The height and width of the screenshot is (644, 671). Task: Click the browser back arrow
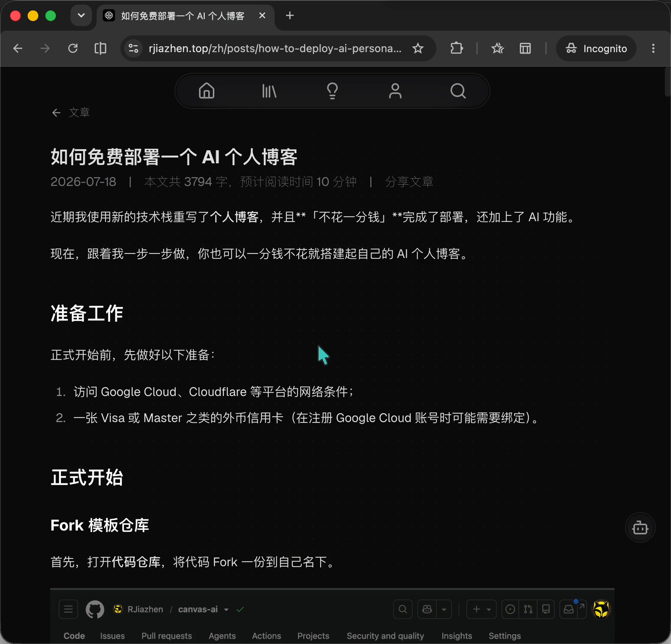[18, 48]
